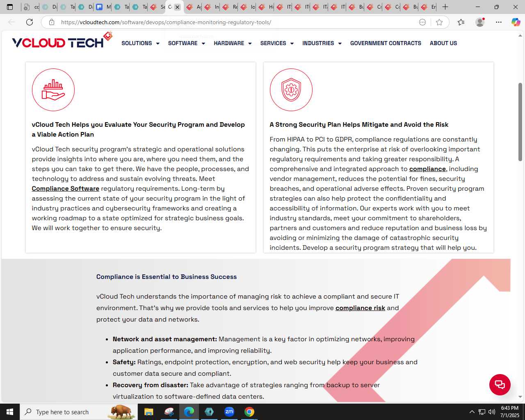Open the Windows Start menu
525x420 pixels.
click(10, 412)
